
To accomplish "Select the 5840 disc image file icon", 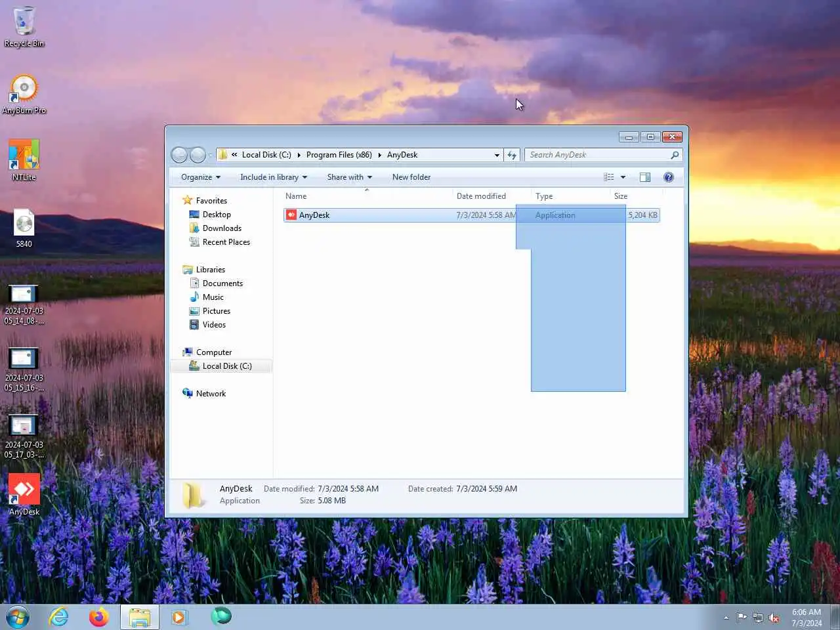I will pyautogui.click(x=24, y=228).
